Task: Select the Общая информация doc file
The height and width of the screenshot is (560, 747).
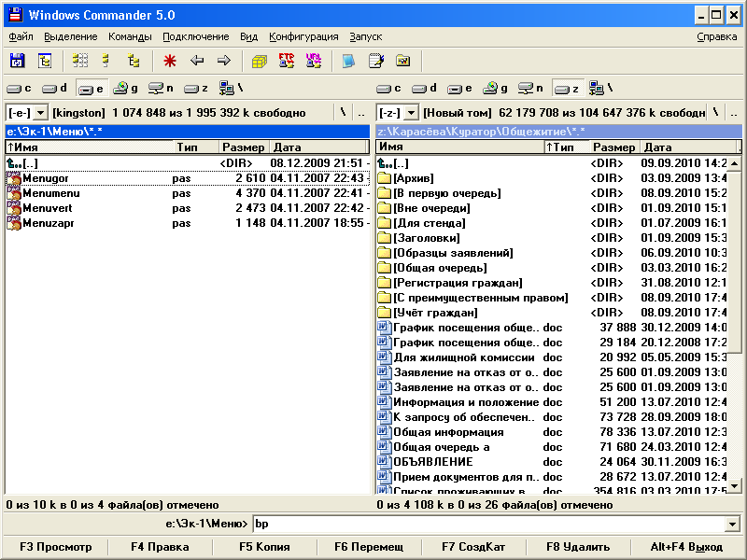Action: click(552, 432)
